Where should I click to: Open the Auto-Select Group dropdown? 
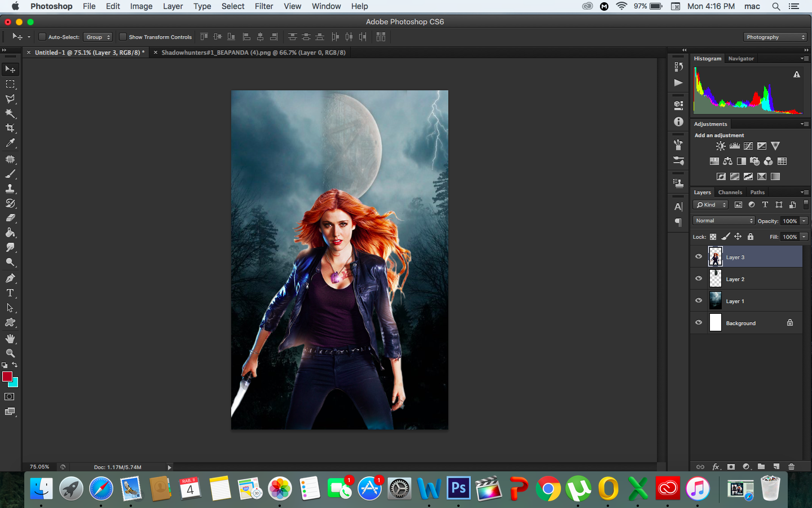point(98,37)
